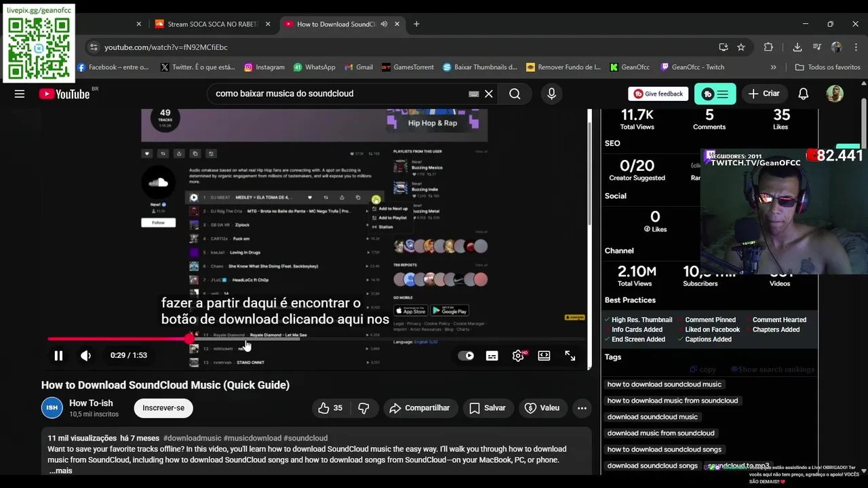Open on-screen keyboard in search box
This screenshot has height=488, width=868.
[473, 94]
